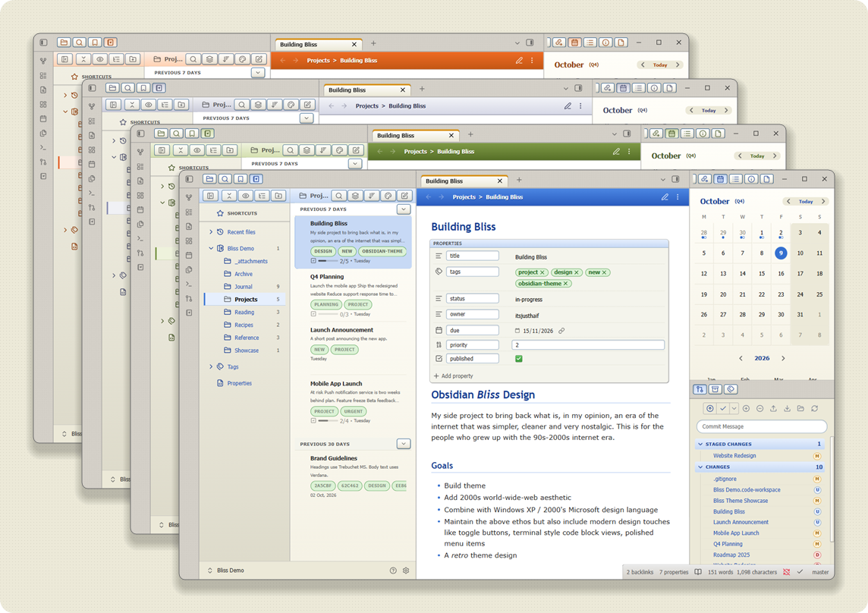Click the sort order icon in file list toolbar
The image size is (868, 613).
tap(372, 196)
